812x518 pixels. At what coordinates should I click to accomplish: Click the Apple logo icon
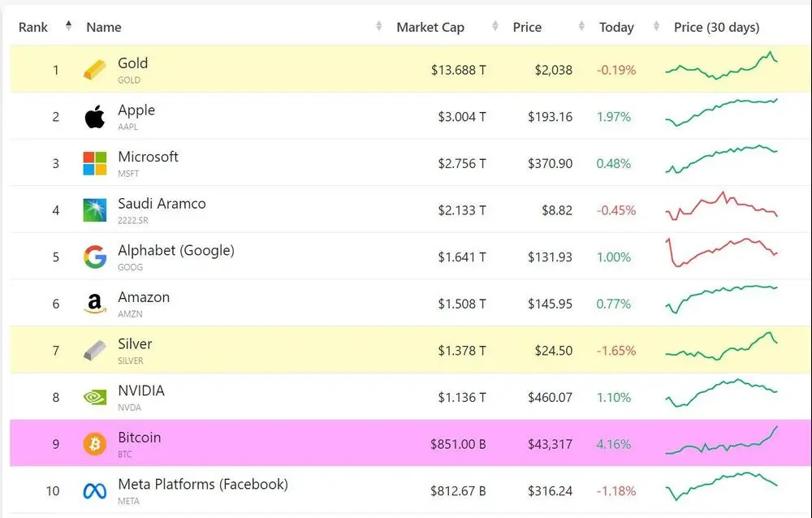(95, 117)
